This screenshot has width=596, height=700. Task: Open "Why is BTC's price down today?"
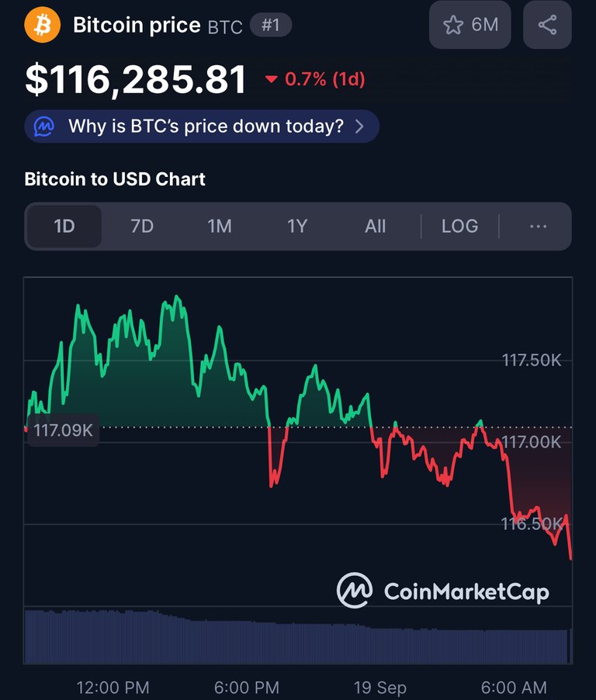point(206,126)
